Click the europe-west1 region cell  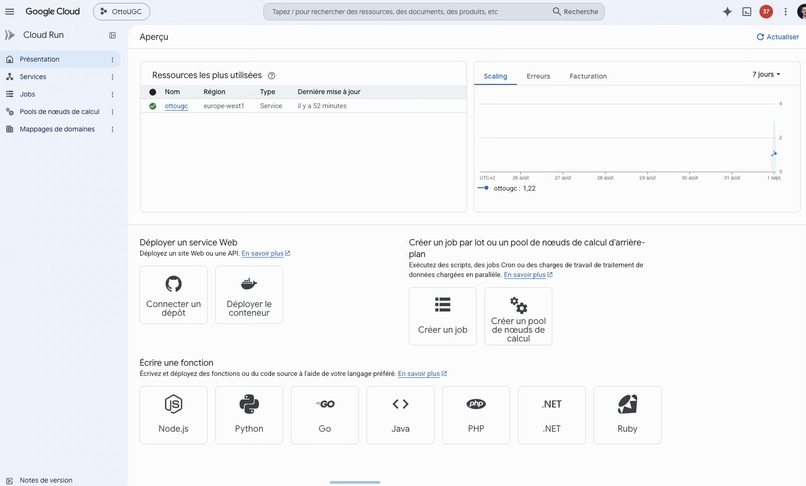tap(224, 106)
